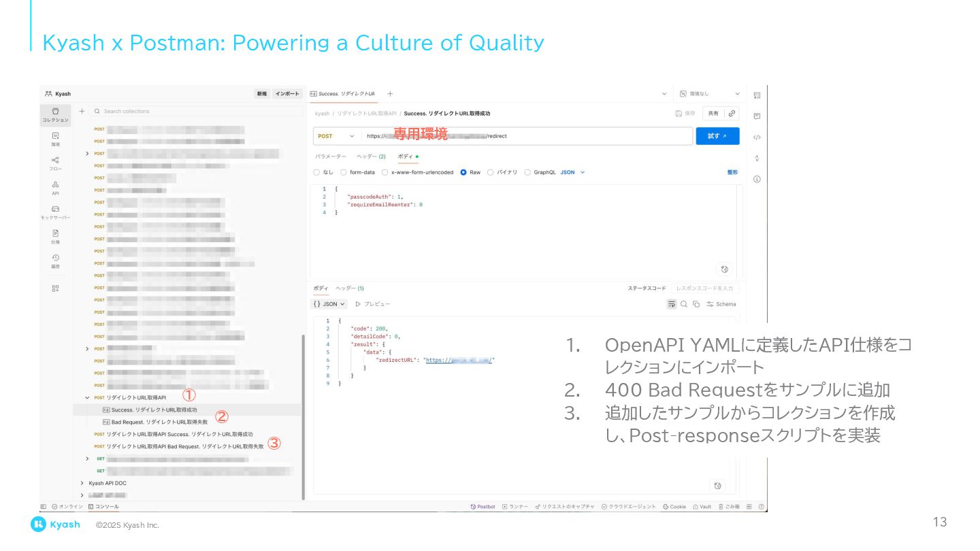Open the 仕様 (Specs) sidebar icon
Image resolution: width=980 pixels, height=551 pixels.
tap(55, 236)
